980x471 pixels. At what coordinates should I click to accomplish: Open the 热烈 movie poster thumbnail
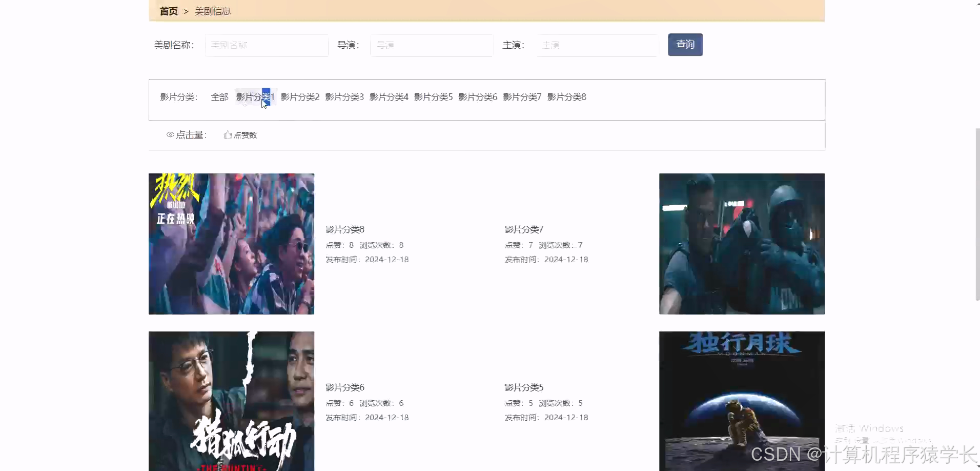coord(231,244)
